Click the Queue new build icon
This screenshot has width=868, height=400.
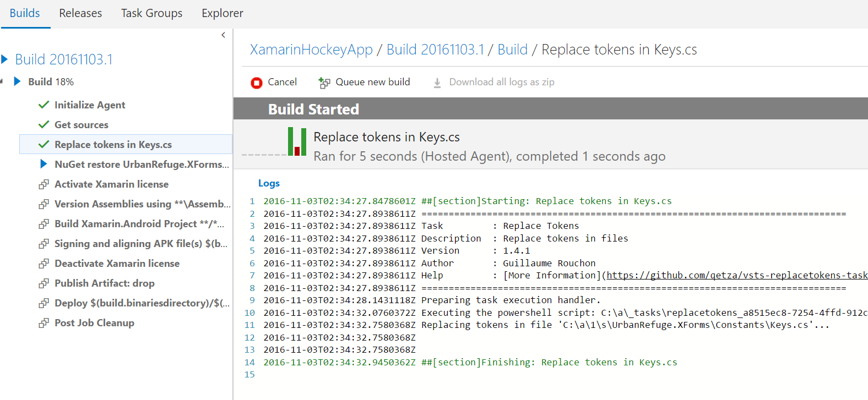[324, 83]
